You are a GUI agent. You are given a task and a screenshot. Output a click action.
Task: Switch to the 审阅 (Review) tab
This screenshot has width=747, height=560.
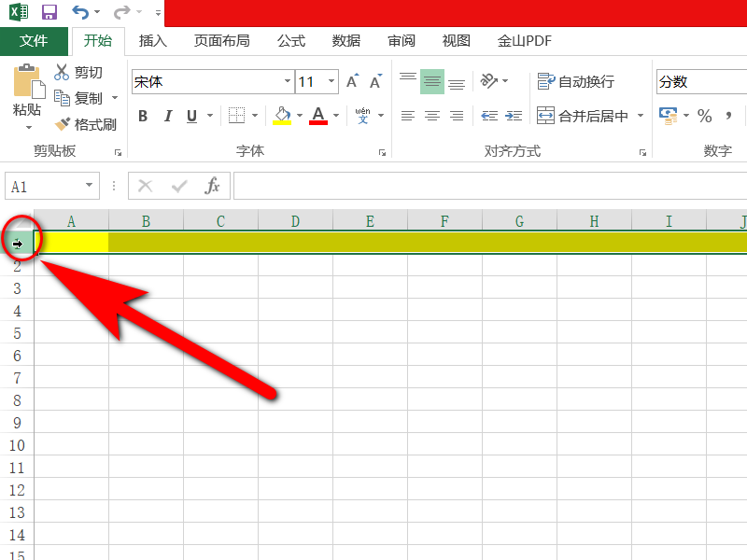[402, 41]
